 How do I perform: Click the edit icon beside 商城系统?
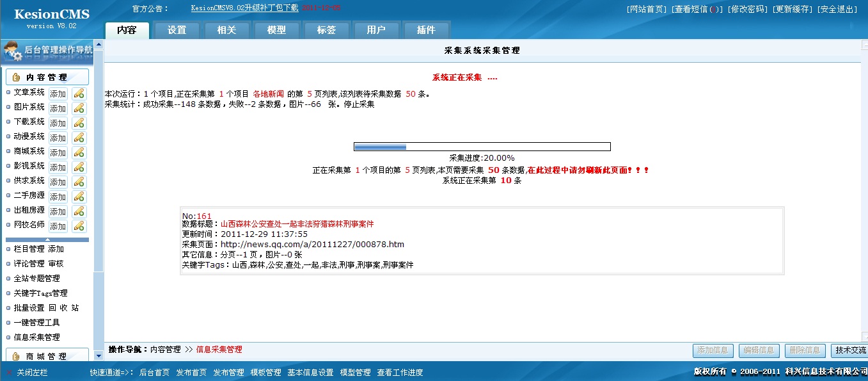pyautogui.click(x=79, y=152)
